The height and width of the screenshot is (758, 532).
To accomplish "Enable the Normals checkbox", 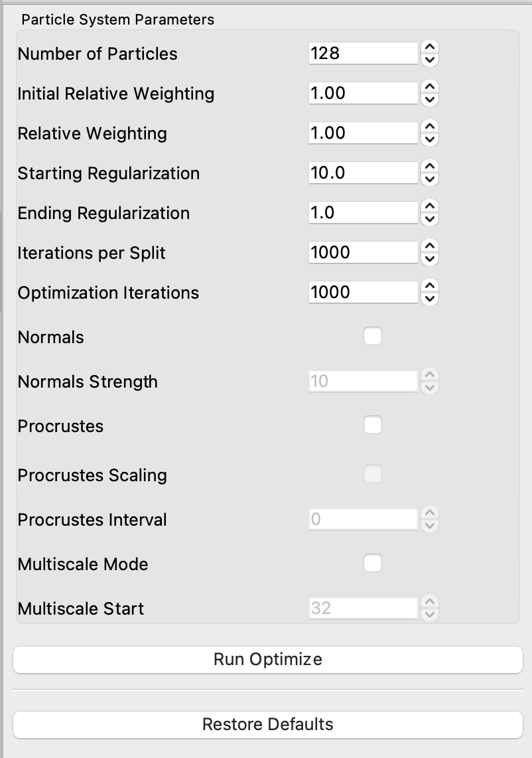I will coord(373,337).
